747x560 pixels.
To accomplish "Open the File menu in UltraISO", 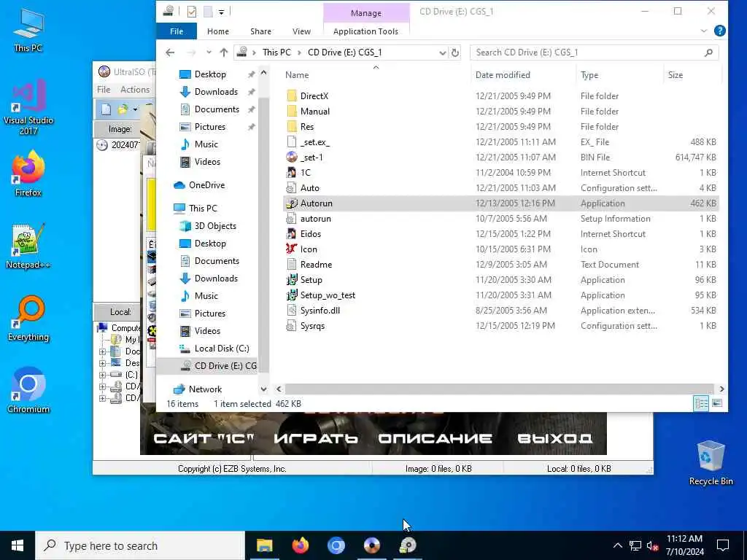I will [104, 90].
